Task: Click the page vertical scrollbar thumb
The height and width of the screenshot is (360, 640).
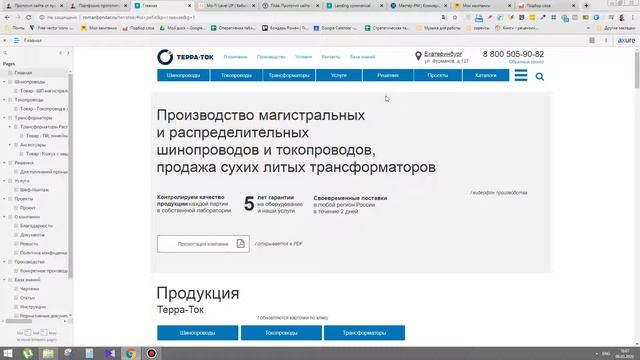Action: 637,69
